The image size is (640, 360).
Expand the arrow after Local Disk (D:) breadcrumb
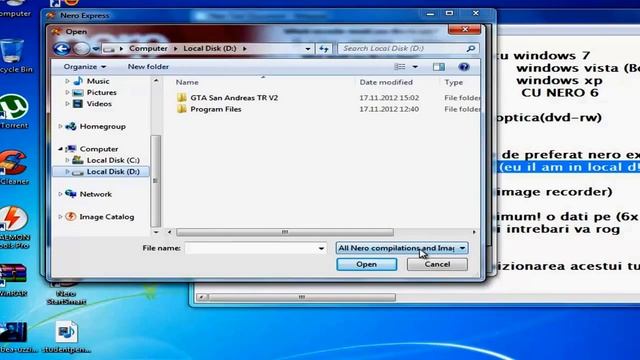tap(244, 49)
